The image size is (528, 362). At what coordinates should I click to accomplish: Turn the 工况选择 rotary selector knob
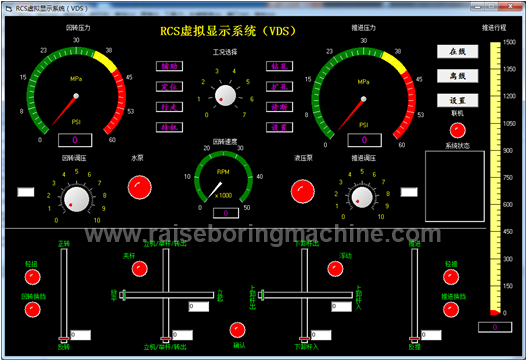225,96
